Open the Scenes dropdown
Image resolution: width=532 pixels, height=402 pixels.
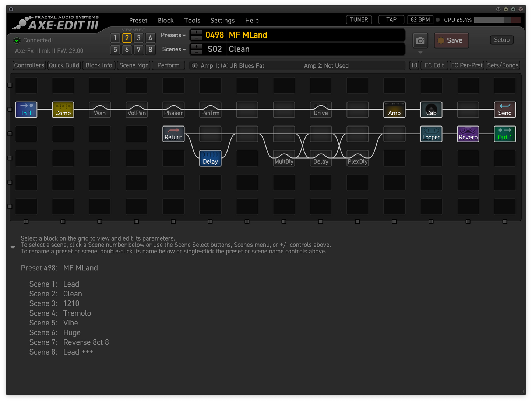point(173,49)
